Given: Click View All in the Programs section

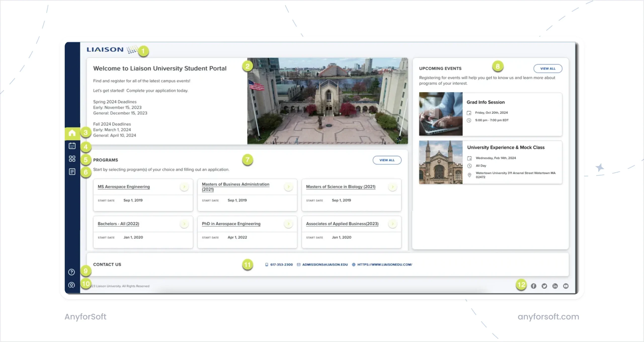Looking at the screenshot, I should point(387,160).
